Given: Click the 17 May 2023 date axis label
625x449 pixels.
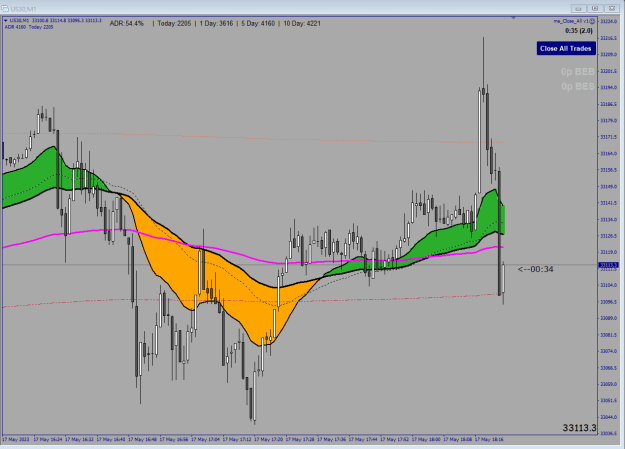Looking at the screenshot, I should click(16, 439).
